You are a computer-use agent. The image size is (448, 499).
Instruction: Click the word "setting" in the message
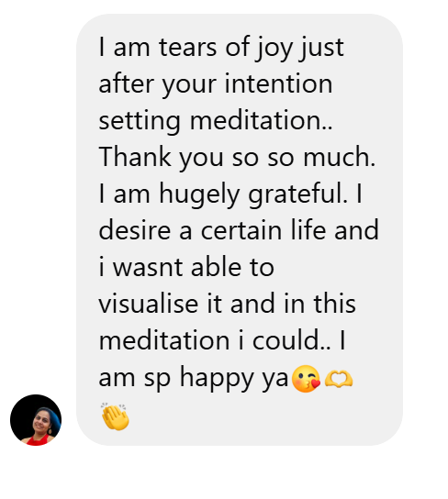point(140,121)
